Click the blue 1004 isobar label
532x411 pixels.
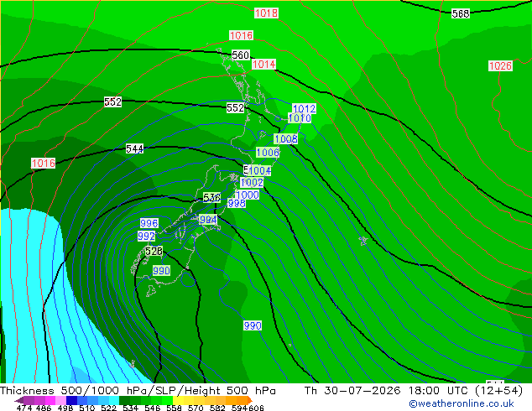point(259,170)
